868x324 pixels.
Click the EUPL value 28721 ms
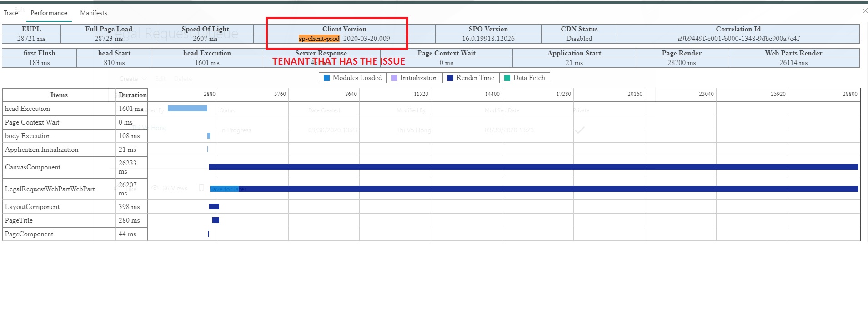[x=31, y=39]
